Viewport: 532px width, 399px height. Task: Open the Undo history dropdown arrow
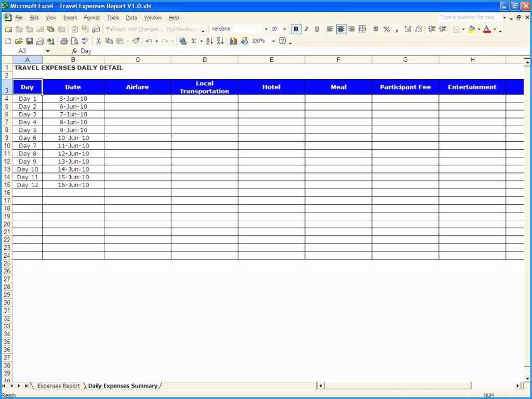157,42
